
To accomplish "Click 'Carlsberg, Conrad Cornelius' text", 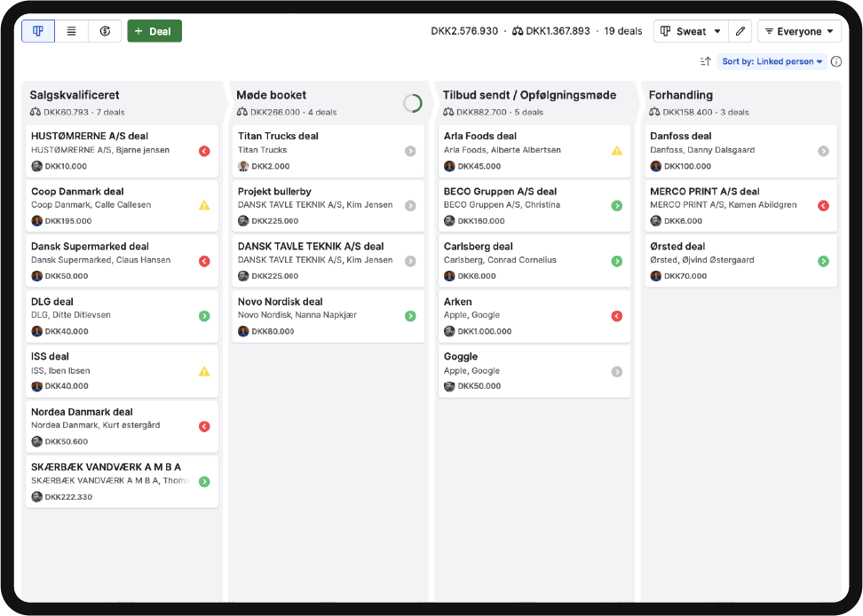I will pyautogui.click(x=500, y=259).
